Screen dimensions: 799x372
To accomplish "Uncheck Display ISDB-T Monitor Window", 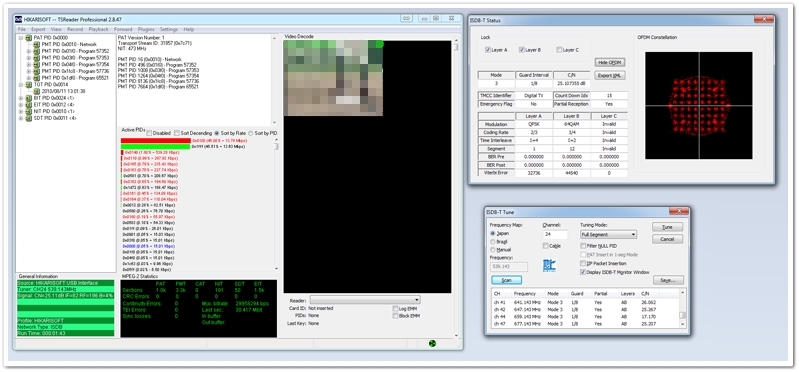I will click(x=583, y=272).
